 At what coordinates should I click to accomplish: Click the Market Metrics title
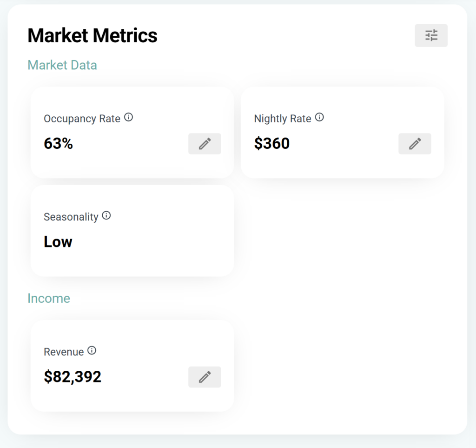(x=93, y=36)
